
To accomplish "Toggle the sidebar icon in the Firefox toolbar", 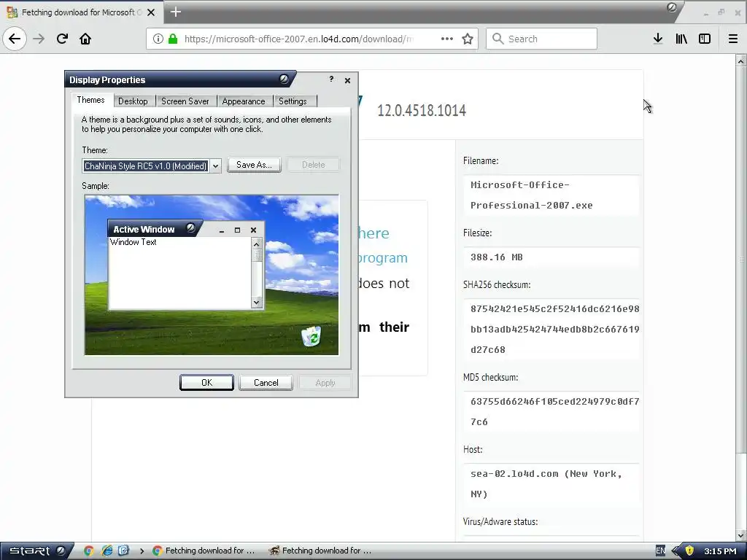I will (705, 39).
